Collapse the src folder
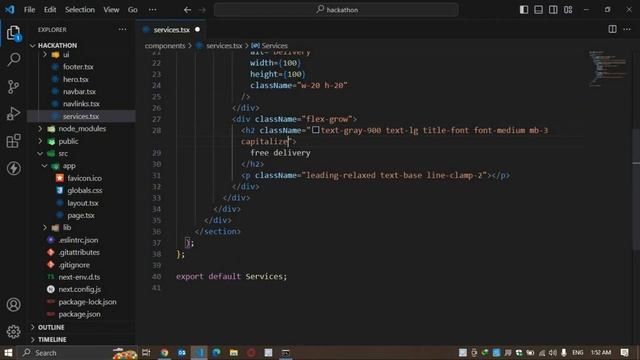 tap(63, 153)
